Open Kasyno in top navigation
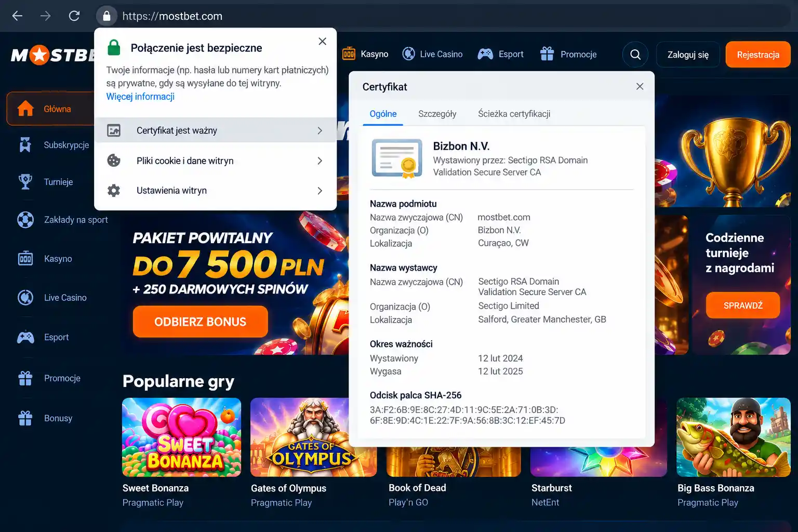The image size is (798, 532). pyautogui.click(x=365, y=54)
